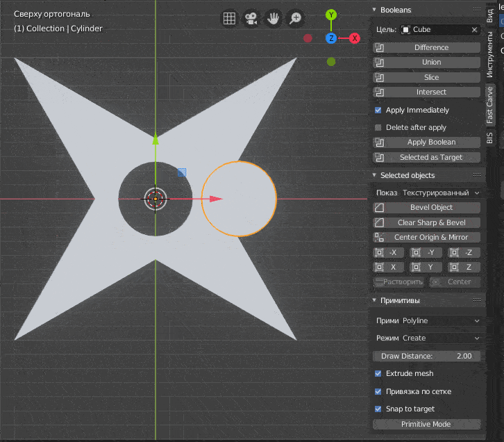Screen dimensions: 504x442
Task: Click the Apply Boolean button
Action: click(x=426, y=142)
